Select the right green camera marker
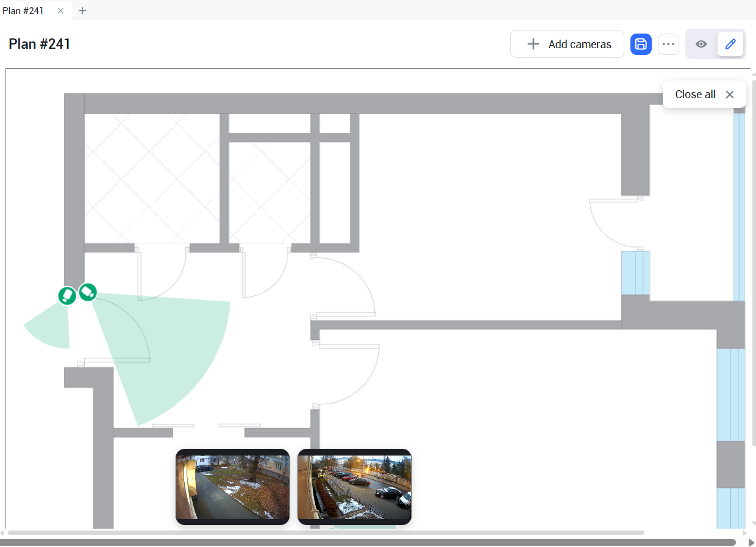 click(x=88, y=292)
